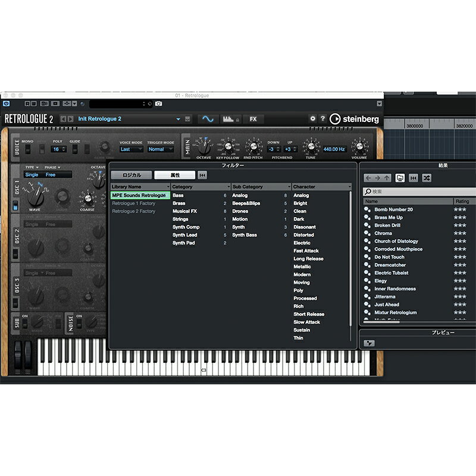
Task: Click the Read automation (R) button
Action: (x=27, y=104)
